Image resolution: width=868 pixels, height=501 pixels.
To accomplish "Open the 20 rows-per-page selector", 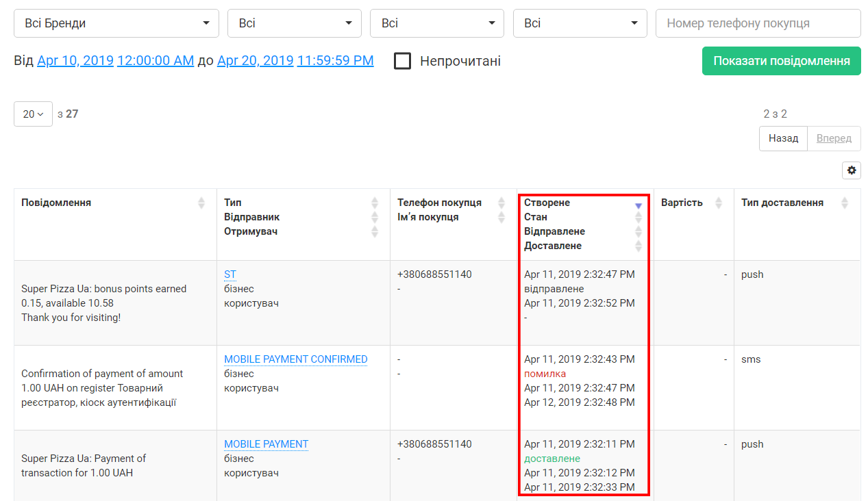I will 33,114.
